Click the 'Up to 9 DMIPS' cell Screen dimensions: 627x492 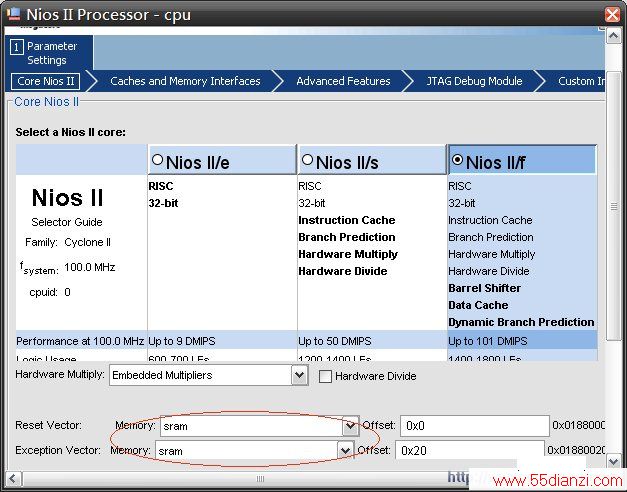222,341
